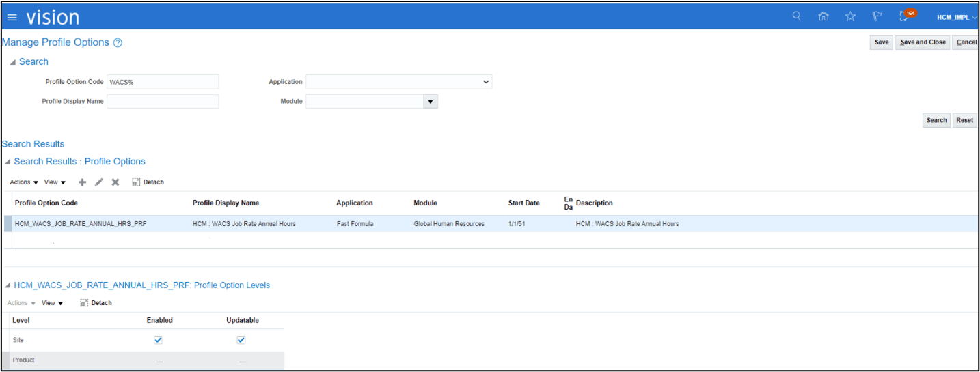Click the vision logo
This screenshot has width=980, height=372.
tap(53, 17)
